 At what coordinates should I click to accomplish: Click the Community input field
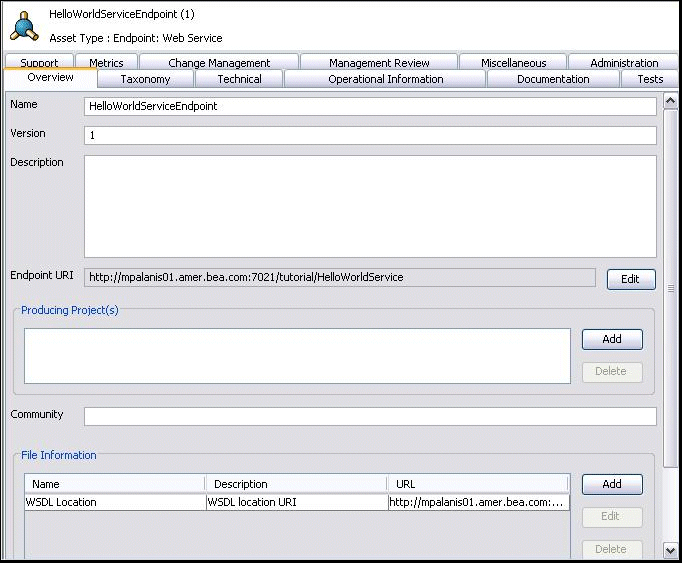[x=370, y=416]
